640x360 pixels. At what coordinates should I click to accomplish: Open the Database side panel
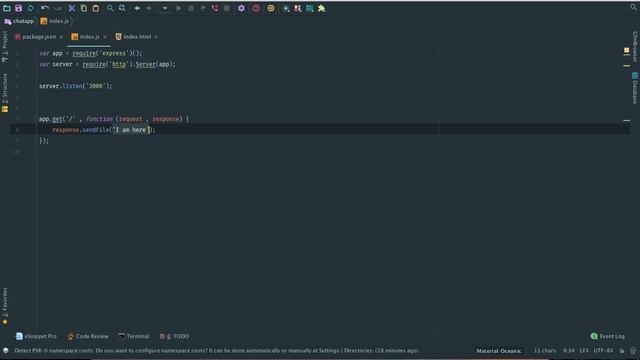point(635,88)
